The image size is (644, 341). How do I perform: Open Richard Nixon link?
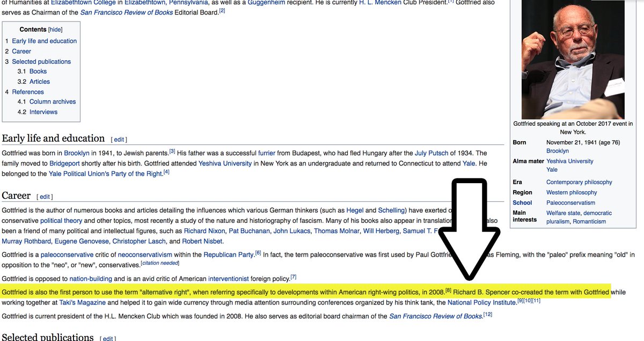(x=203, y=231)
